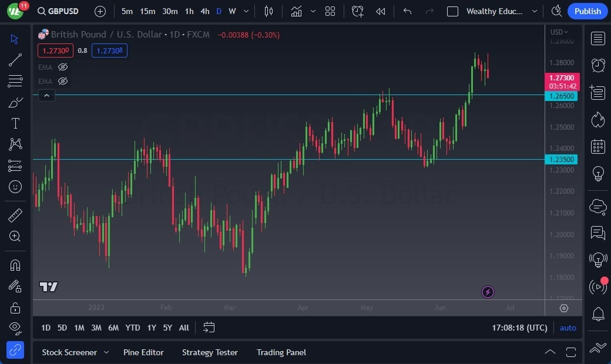The image size is (611, 364).
Task: Open the Strategy Tester tab
Action: coord(210,352)
